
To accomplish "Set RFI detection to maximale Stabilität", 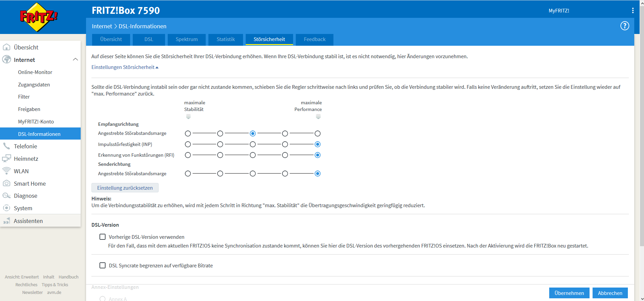I will pos(188,155).
